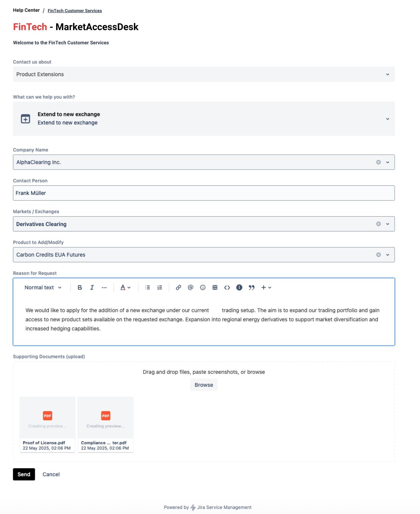Open the Contact us about dropdown
This screenshot has width=420, height=514.
click(204, 74)
